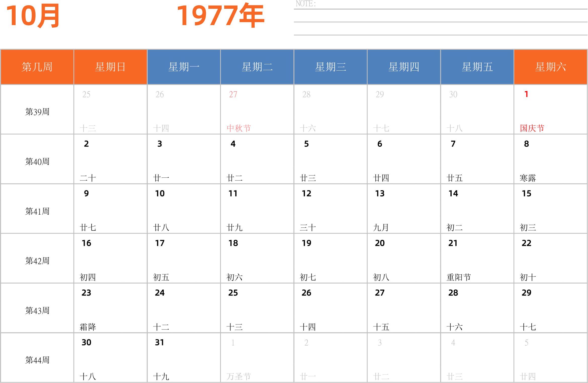Select the 星期五 column header
The image size is (588, 383).
coord(477,67)
